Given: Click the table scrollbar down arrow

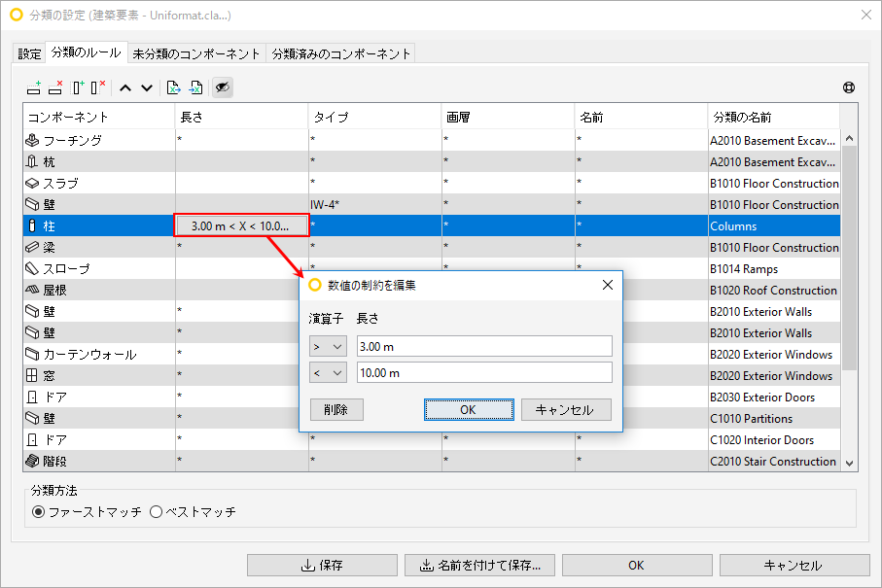Looking at the screenshot, I should [849, 464].
